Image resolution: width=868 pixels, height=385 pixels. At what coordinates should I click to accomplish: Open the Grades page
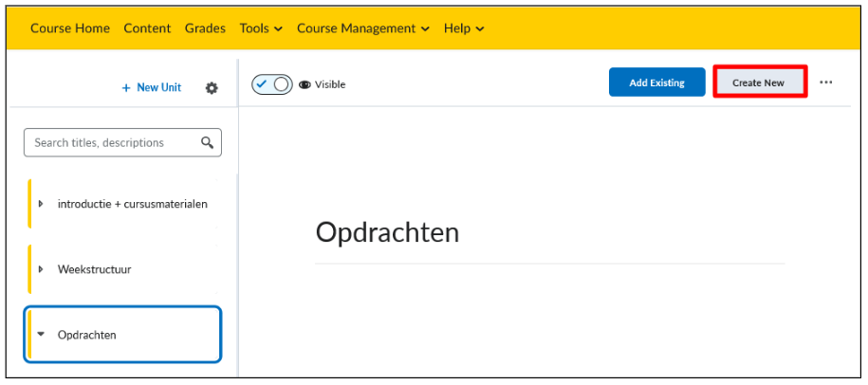205,28
